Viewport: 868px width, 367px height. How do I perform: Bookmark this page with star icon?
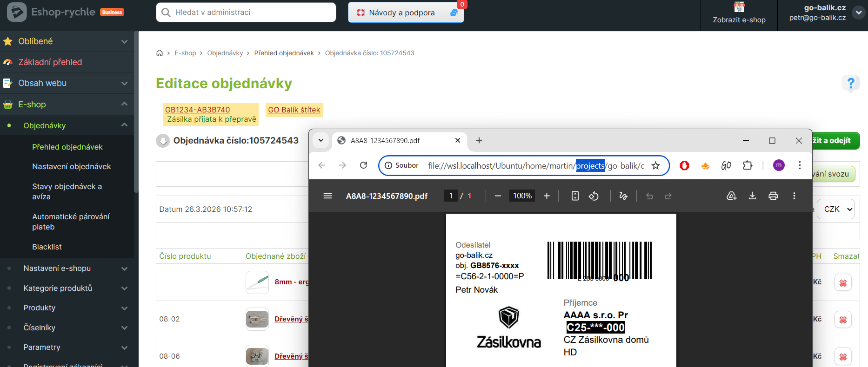pos(655,166)
